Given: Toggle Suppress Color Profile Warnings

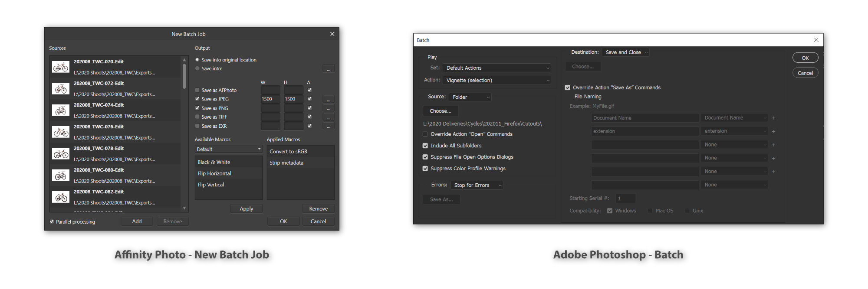Looking at the screenshot, I should 425,169.
